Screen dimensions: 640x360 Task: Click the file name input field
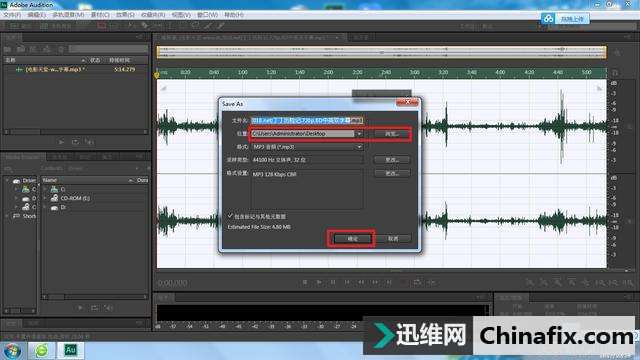tap(307, 120)
